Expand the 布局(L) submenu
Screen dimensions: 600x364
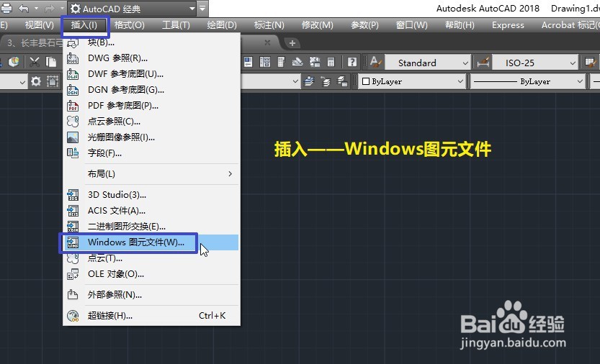[x=151, y=174]
